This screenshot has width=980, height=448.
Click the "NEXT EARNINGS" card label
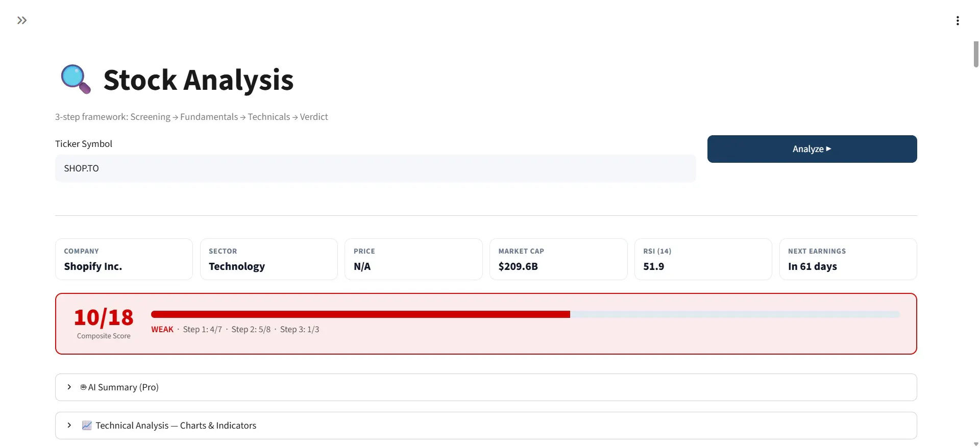pyautogui.click(x=817, y=251)
